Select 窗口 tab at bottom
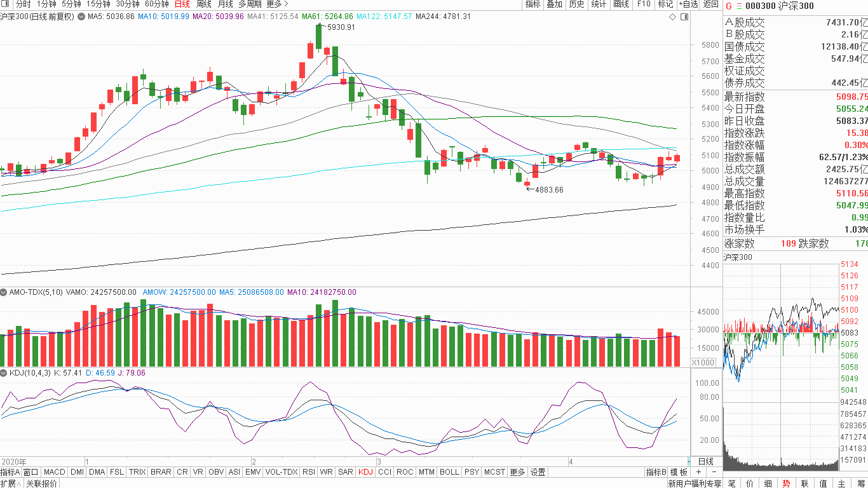 click(31, 472)
